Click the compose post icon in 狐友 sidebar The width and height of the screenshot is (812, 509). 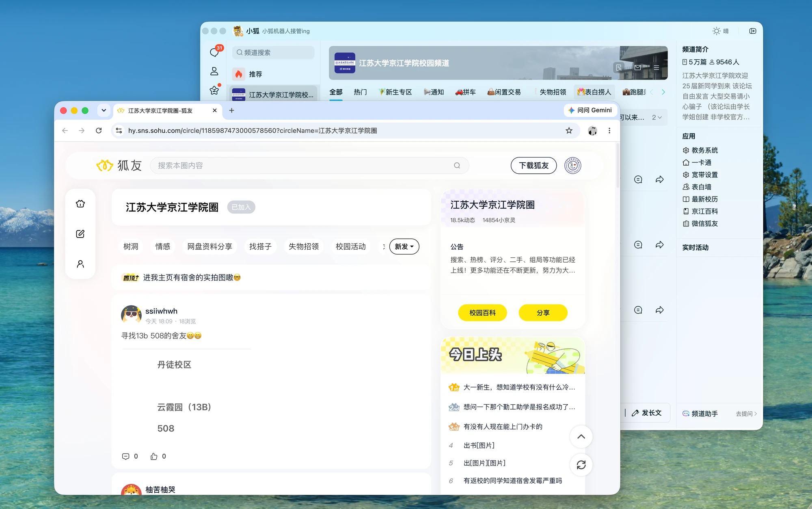tap(80, 234)
